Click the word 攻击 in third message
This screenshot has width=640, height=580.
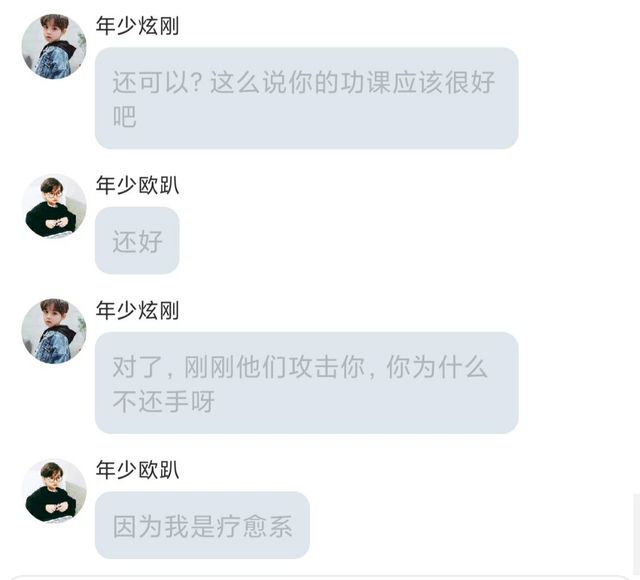coord(314,367)
